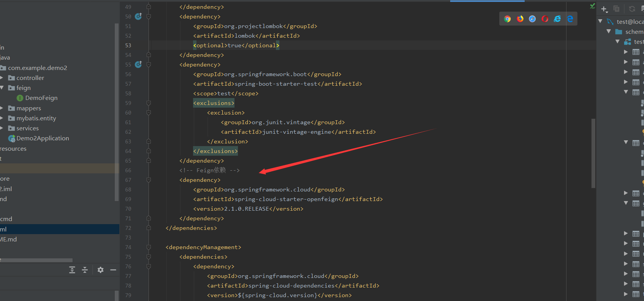Screen dimensions: 644x301
Task: Collapse the test@loca data source node
Action: (600, 21)
